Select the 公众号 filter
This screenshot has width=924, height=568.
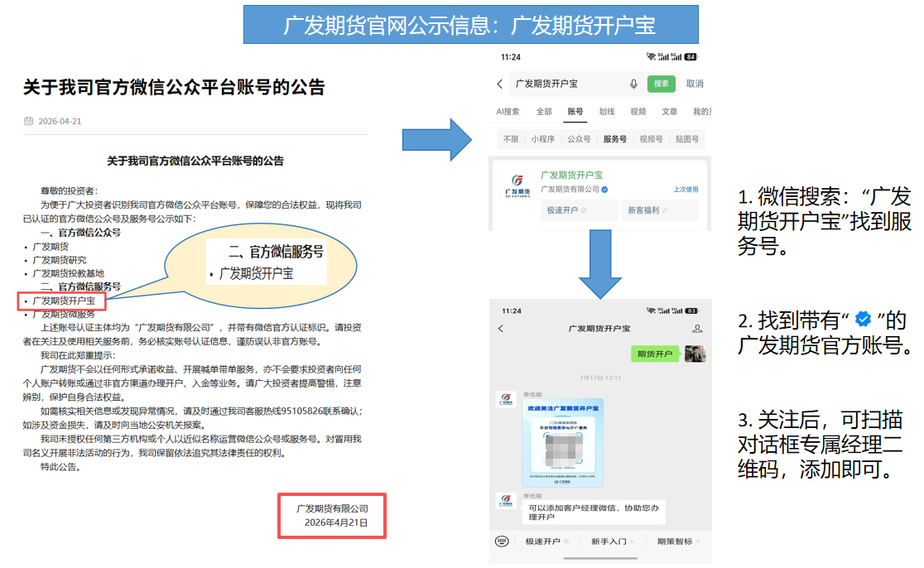point(579,139)
